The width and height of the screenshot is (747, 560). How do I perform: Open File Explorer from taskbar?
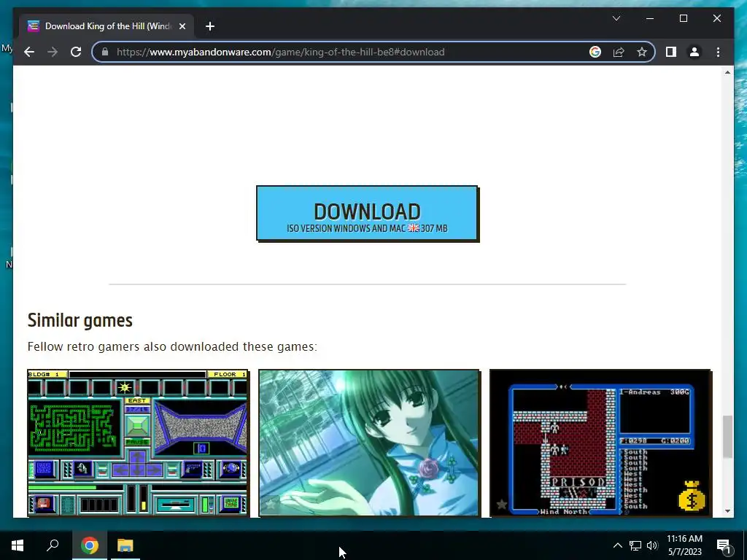[x=125, y=545]
